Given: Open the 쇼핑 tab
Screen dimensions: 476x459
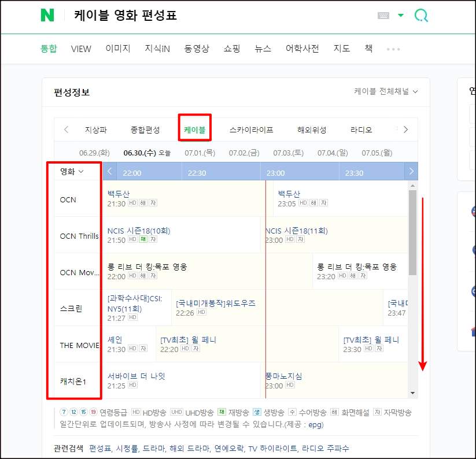Looking at the screenshot, I should (x=232, y=49).
